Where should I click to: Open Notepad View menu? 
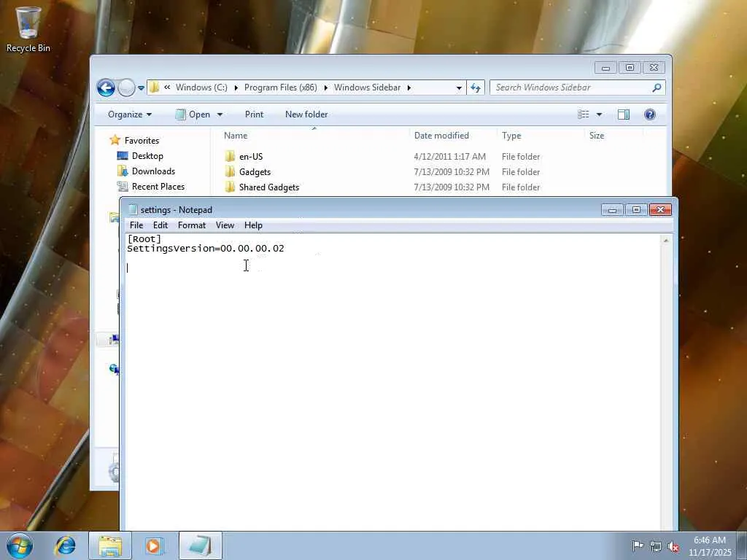tap(225, 225)
